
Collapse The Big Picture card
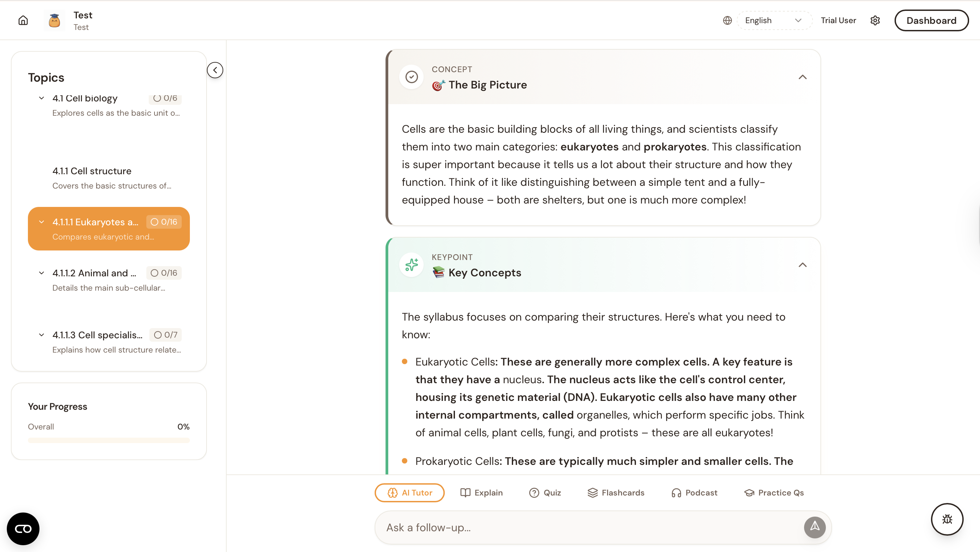pyautogui.click(x=802, y=77)
